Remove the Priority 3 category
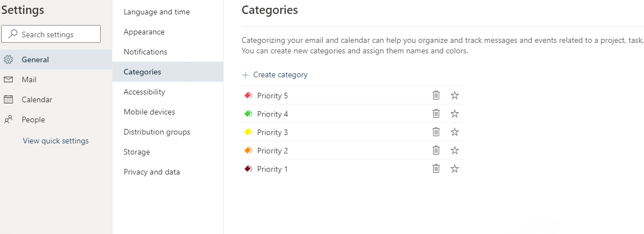The image size is (644, 234). click(436, 132)
